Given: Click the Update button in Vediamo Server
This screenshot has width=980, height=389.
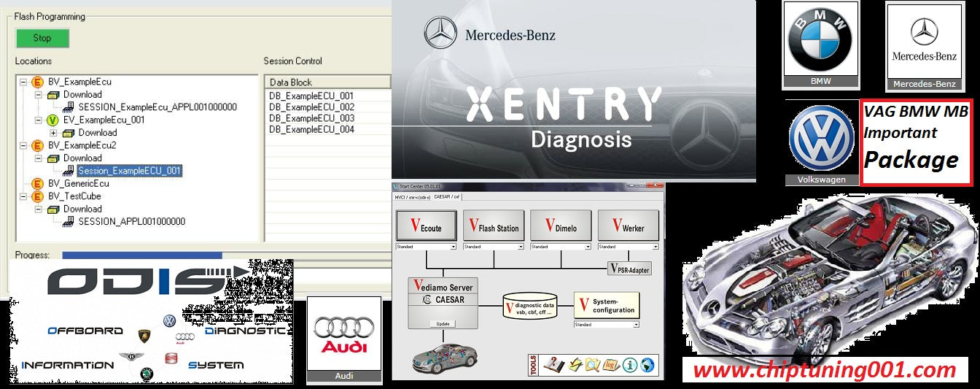Looking at the screenshot, I should coord(442,323).
